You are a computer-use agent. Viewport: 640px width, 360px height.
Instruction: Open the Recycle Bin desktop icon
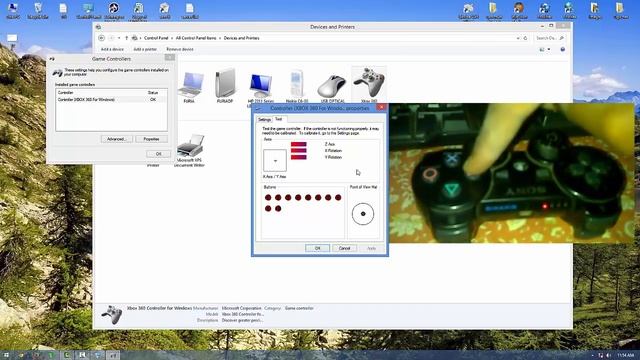point(38,11)
